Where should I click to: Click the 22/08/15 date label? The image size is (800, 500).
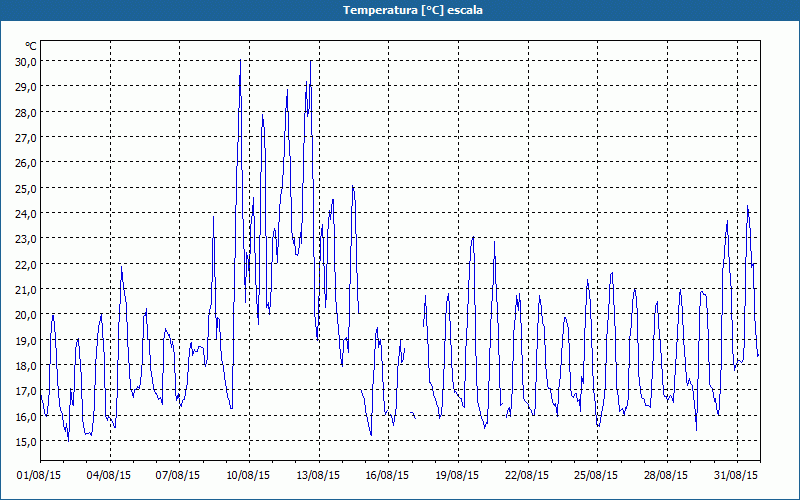point(527,475)
